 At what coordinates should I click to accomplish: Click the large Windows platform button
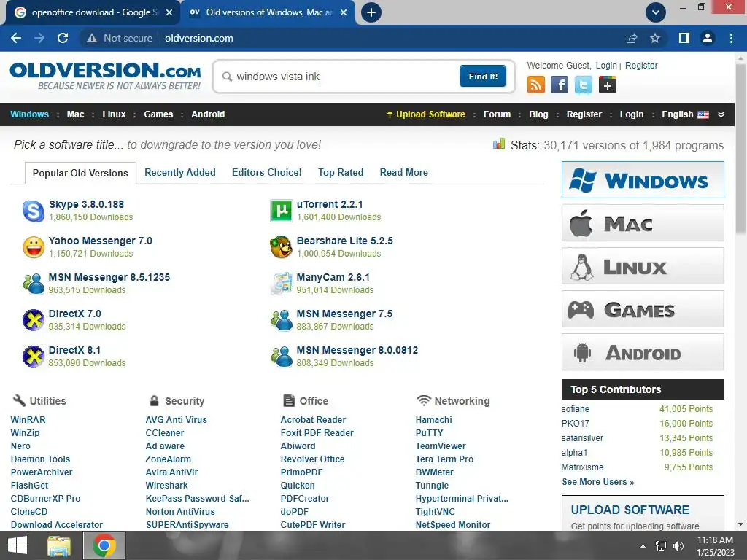[643, 180]
